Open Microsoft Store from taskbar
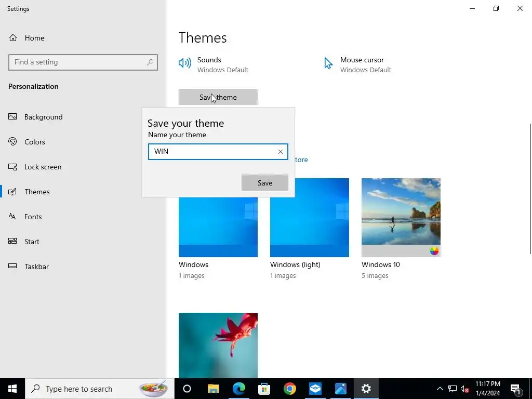Viewport: 532px width, 399px height. click(x=264, y=389)
